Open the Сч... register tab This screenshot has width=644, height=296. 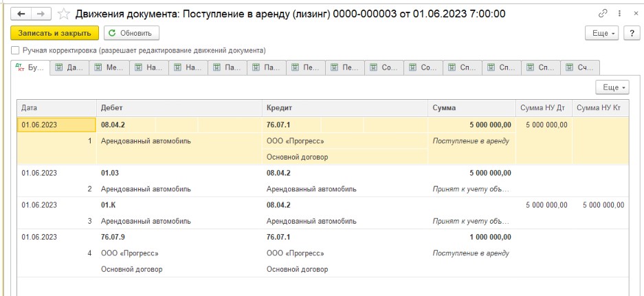(x=580, y=68)
